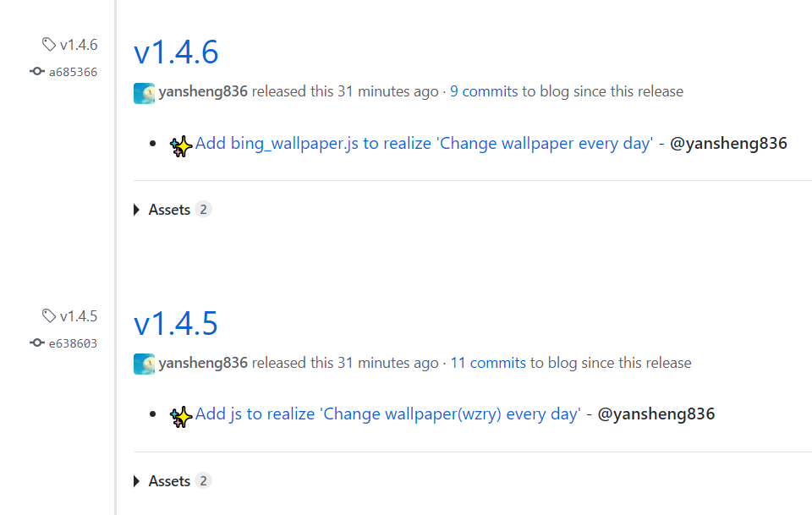812x515 pixels.
Task: Click the tag icon beside v1.4.6
Action: (x=49, y=45)
